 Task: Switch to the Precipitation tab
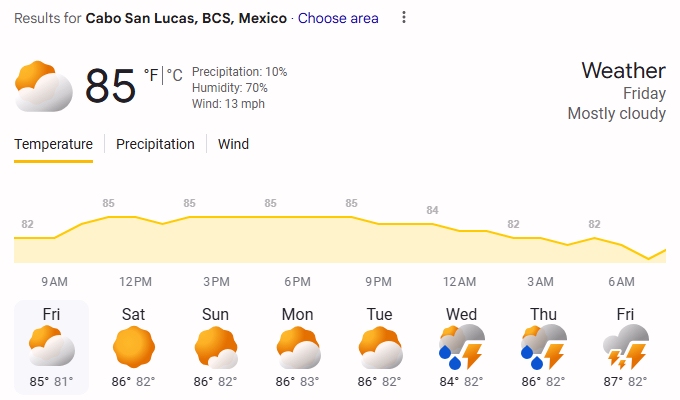155,144
